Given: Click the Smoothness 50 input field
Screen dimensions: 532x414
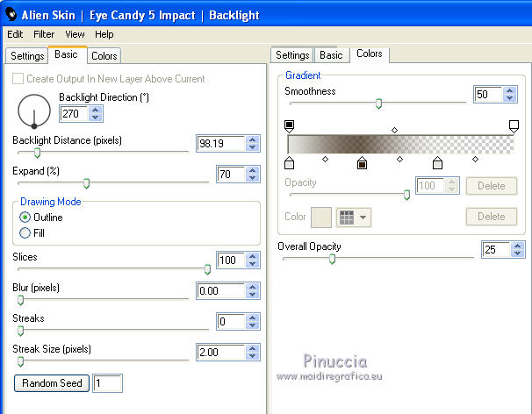Looking at the screenshot, I should pos(488,94).
